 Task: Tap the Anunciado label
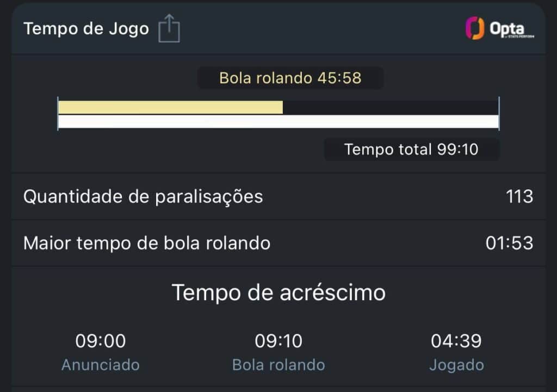tap(101, 364)
